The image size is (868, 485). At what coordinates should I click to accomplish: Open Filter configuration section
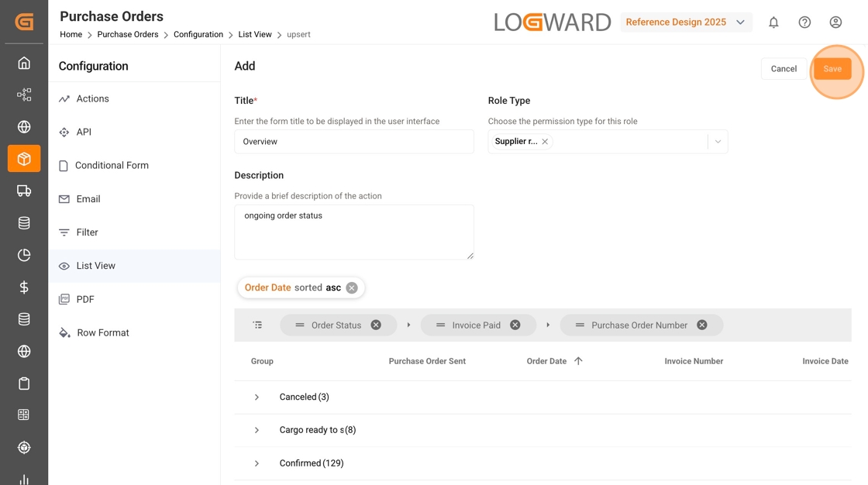coord(134,232)
